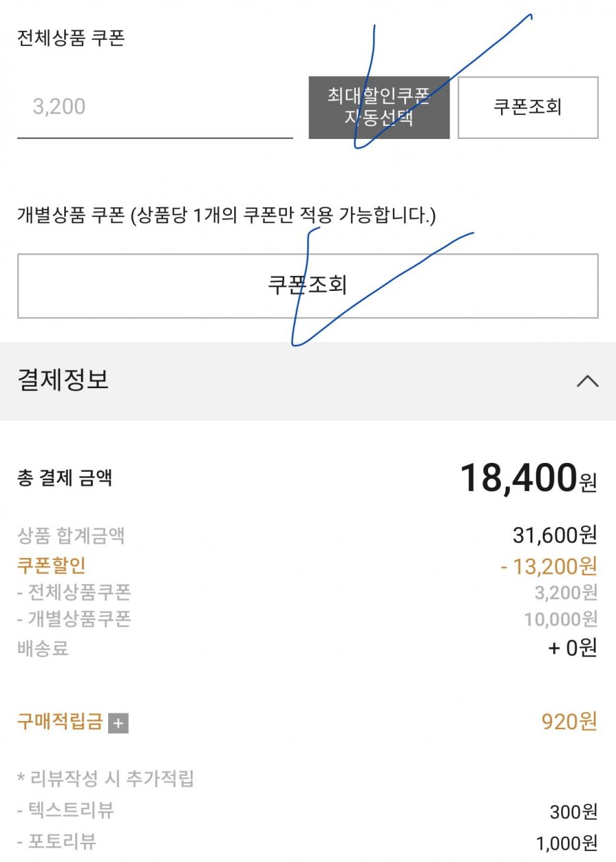Open 쿠폰조회 for 전체상품 쿠폰
616x862 pixels.
click(528, 107)
